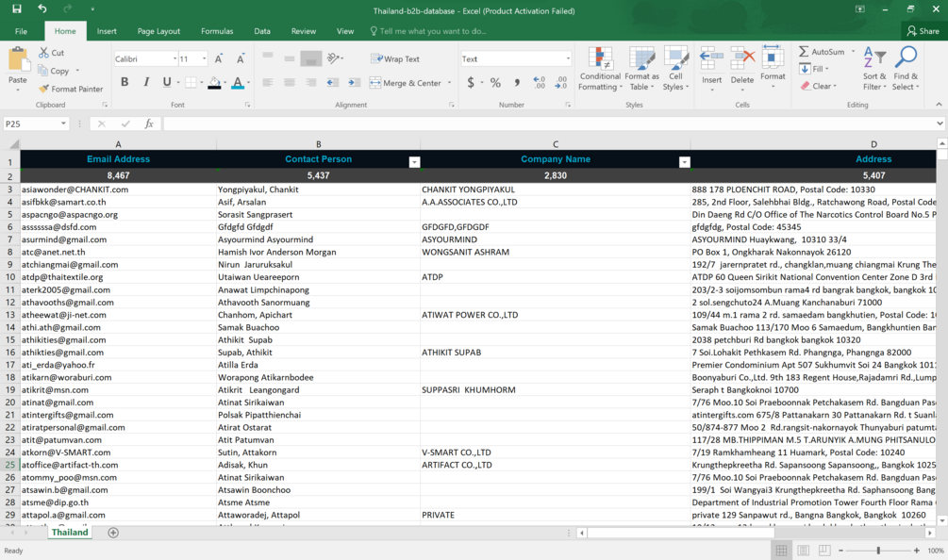Click the zoom in plus button

(917, 551)
